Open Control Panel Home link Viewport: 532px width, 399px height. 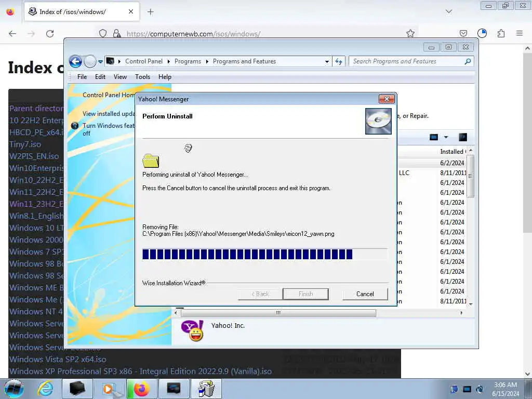[109, 95]
